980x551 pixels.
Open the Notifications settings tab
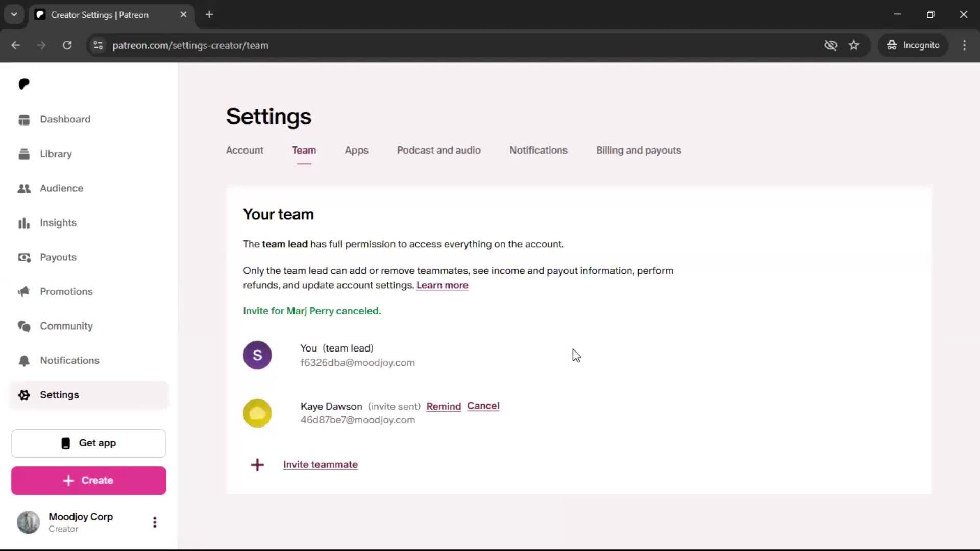[x=538, y=151]
